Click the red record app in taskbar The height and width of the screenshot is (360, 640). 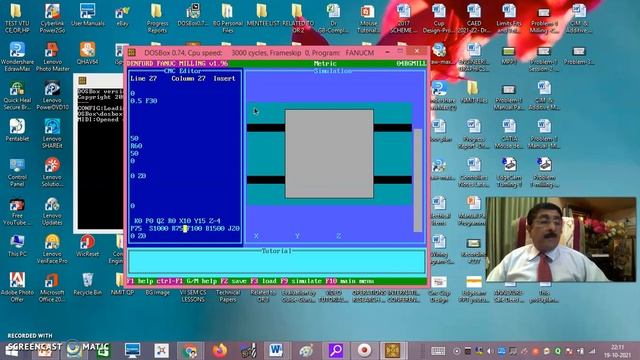[364, 350]
